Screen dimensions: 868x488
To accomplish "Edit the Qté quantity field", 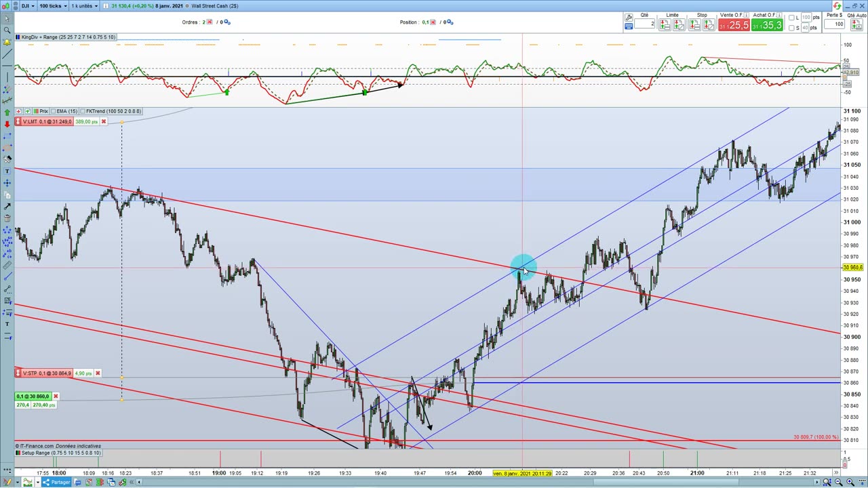I will (644, 24).
